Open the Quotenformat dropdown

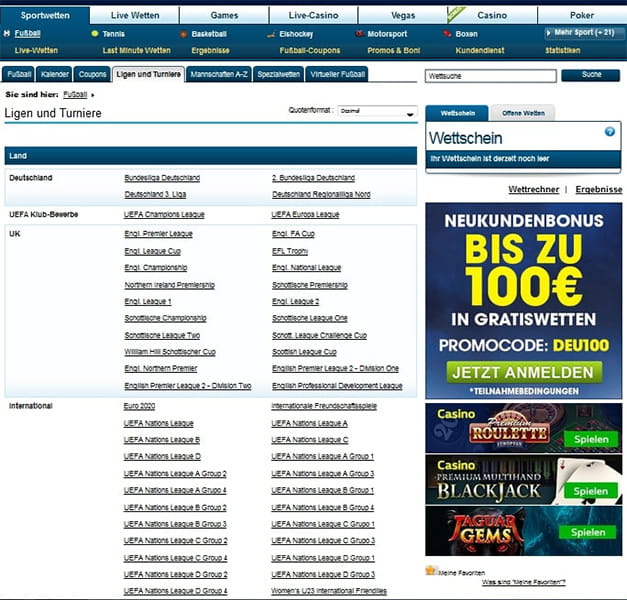click(x=377, y=111)
